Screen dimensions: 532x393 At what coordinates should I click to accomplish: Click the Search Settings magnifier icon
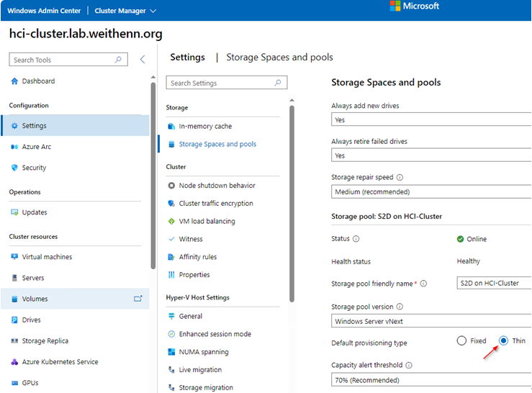278,83
